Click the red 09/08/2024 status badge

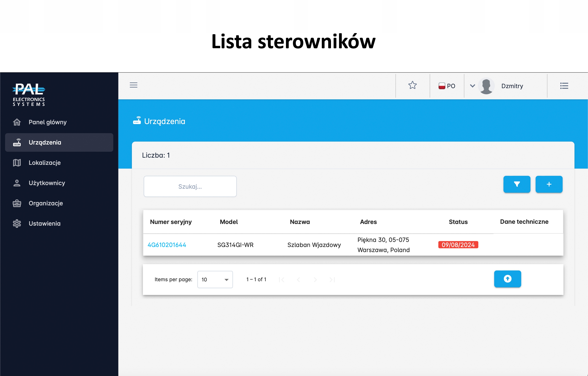(458, 245)
